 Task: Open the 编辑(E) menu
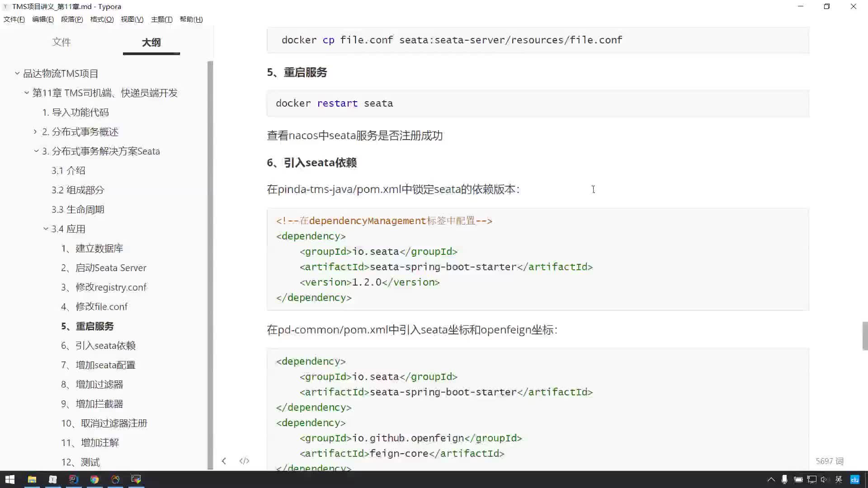[43, 19]
